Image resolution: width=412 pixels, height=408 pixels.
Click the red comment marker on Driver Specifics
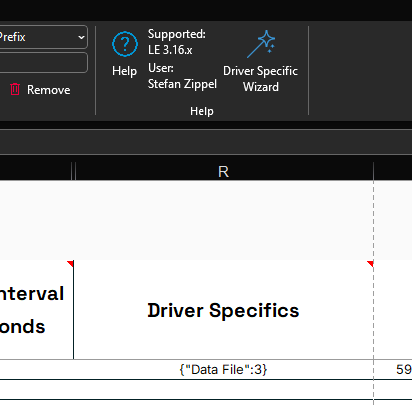coord(370,264)
